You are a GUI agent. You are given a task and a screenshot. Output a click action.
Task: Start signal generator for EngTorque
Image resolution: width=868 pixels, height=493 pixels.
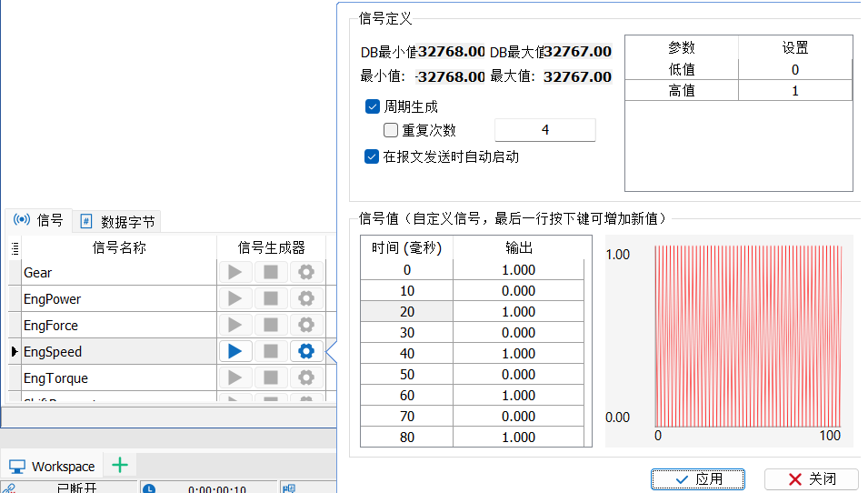point(235,377)
